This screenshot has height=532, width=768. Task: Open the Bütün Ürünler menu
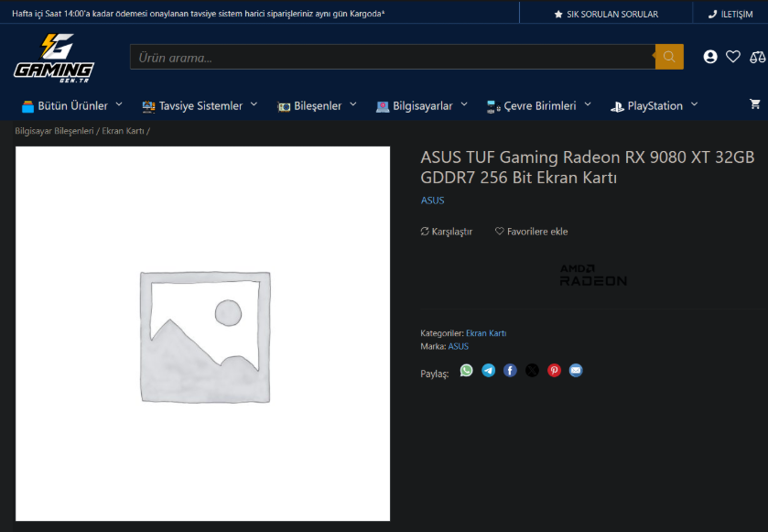72,106
